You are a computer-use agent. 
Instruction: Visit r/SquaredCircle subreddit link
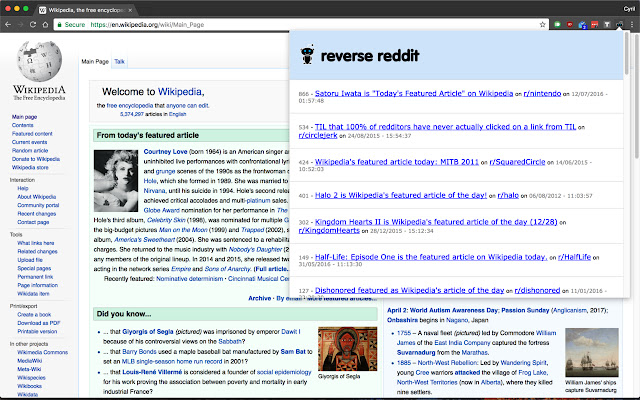click(x=517, y=162)
